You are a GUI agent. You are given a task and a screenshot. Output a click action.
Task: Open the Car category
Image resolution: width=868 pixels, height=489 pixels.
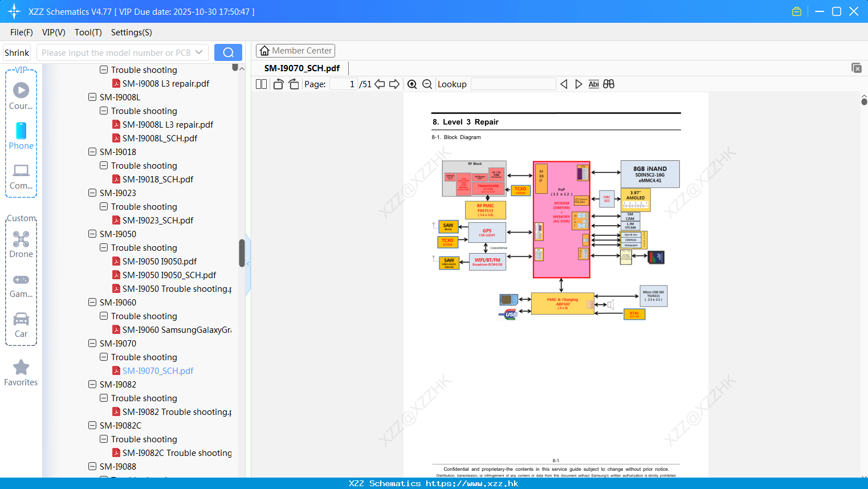click(x=21, y=325)
